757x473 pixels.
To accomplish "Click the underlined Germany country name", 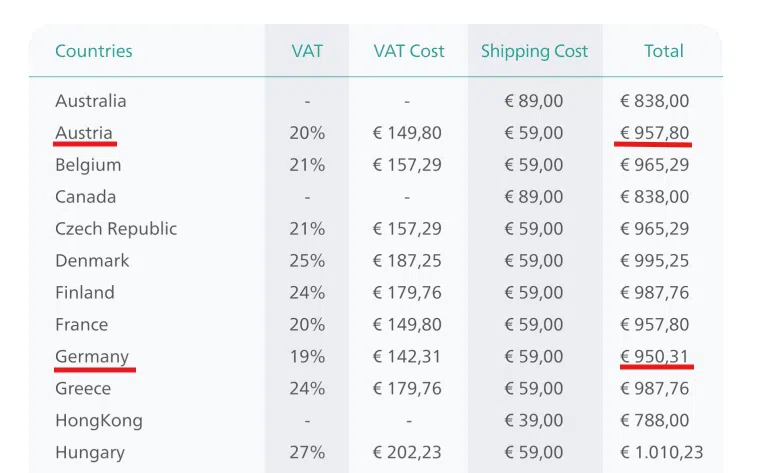I will 92,357.
